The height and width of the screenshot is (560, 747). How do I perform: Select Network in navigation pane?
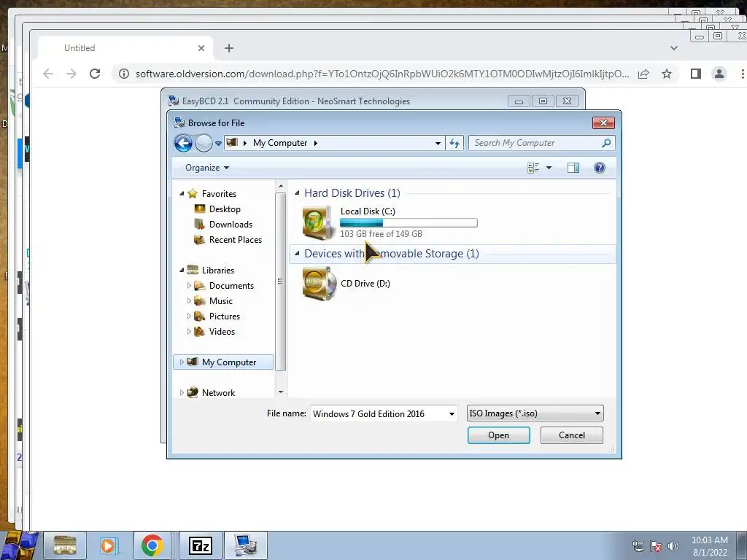click(x=218, y=393)
